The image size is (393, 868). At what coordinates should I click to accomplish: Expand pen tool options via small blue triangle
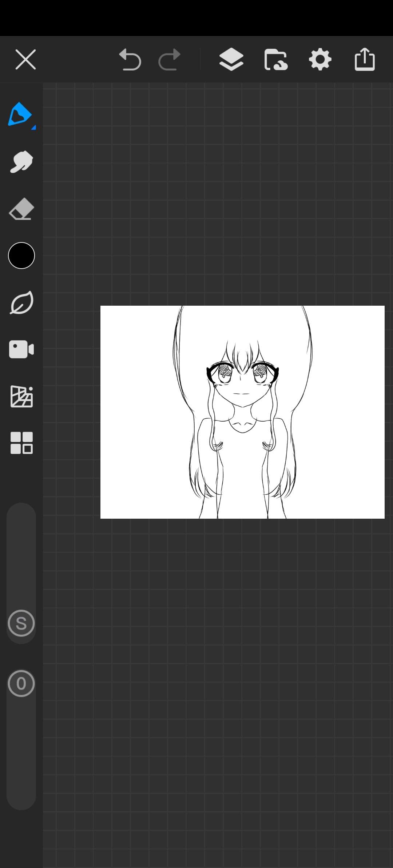coord(33,128)
